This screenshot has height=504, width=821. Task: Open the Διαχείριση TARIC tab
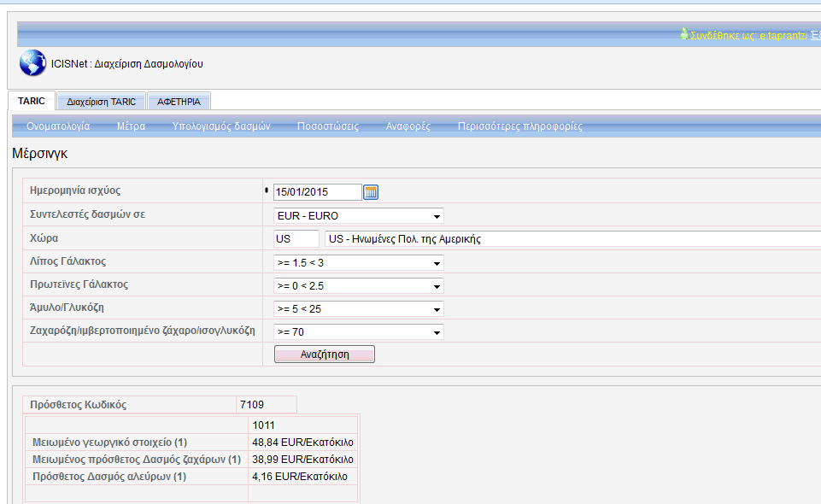[101, 102]
